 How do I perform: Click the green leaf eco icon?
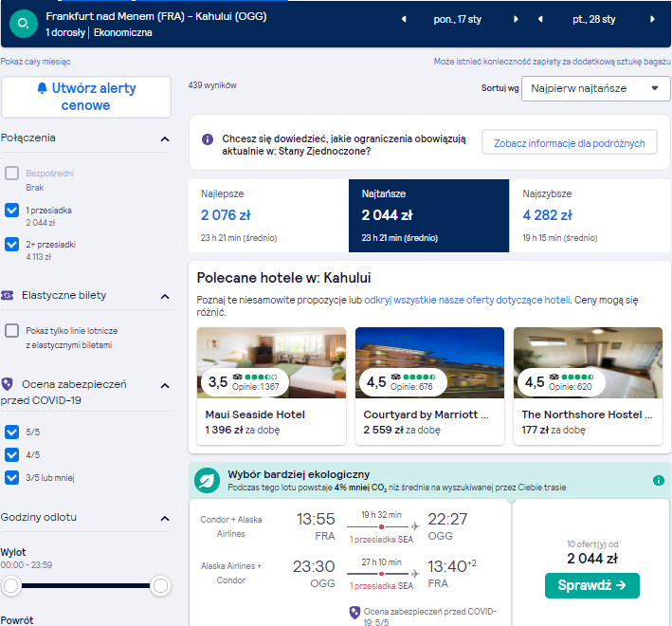pos(207,480)
